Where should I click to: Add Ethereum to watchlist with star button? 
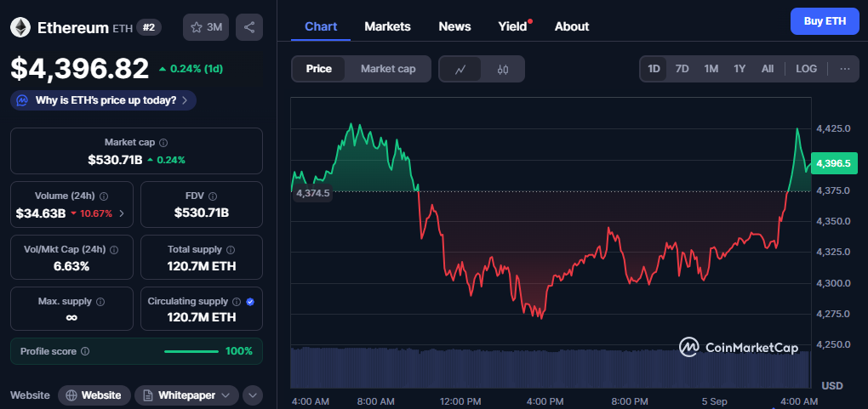coord(205,27)
